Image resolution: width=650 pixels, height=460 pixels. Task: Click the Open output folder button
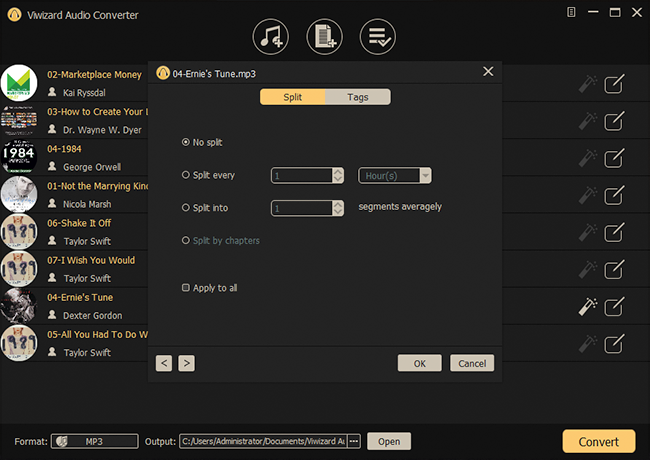(x=389, y=441)
